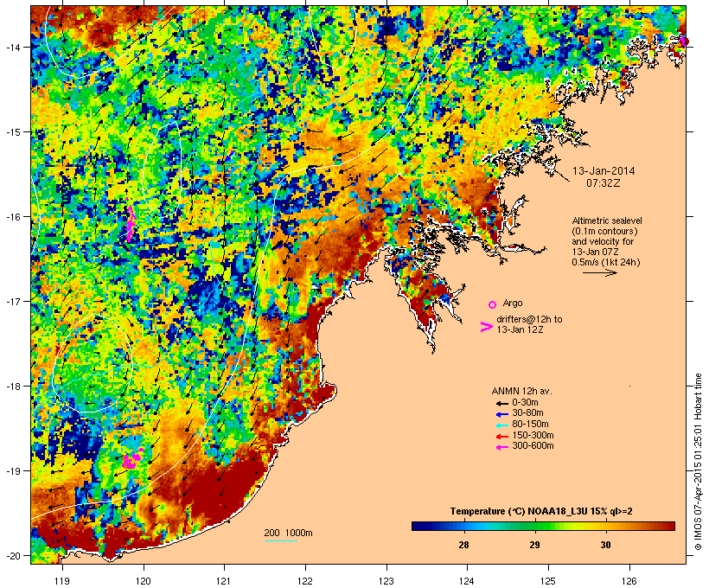
Task: Click the temperature color bar near 29
Action: click(x=535, y=526)
